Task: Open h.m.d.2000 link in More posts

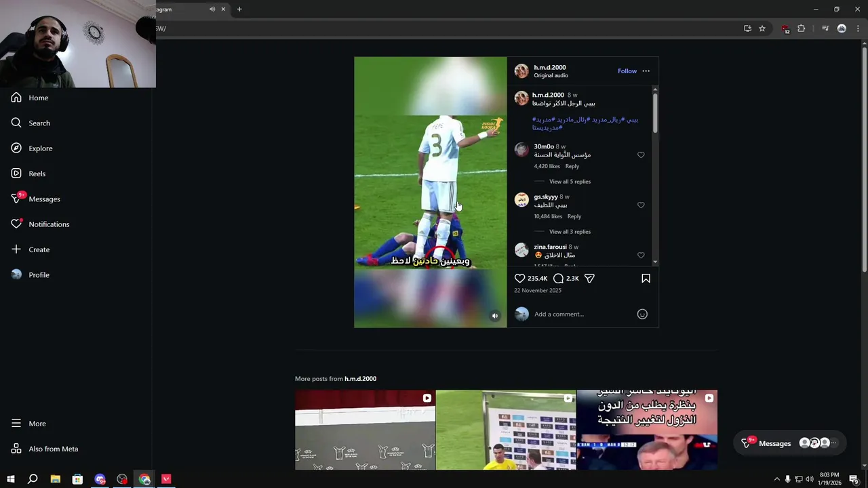Action: pyautogui.click(x=360, y=379)
